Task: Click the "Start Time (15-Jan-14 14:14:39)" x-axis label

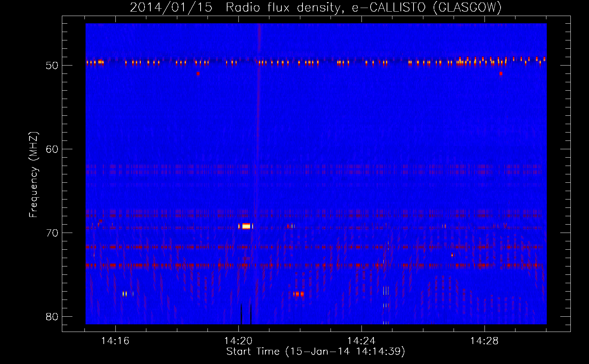Action: point(316,352)
